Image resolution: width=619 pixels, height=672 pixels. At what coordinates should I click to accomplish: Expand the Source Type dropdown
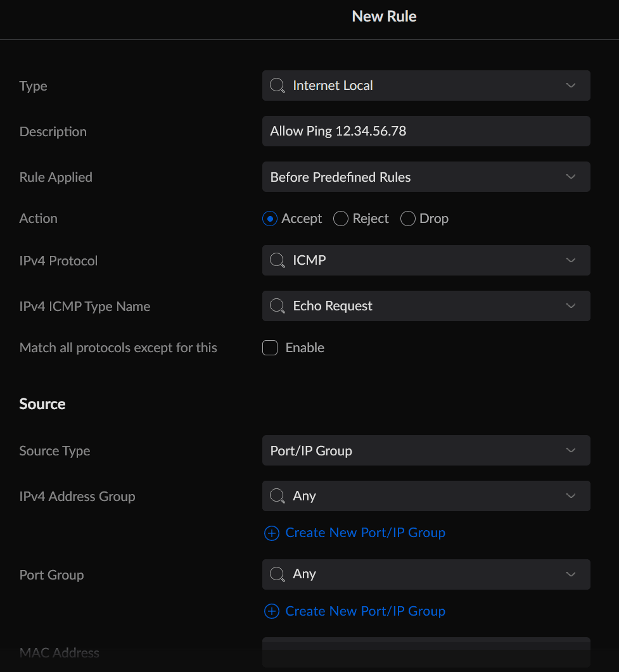pos(426,450)
